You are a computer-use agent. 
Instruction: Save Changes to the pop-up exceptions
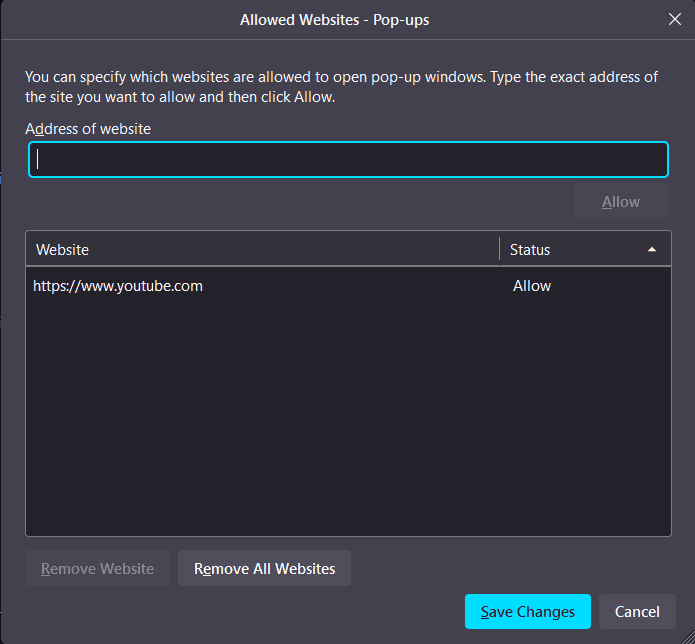(527, 612)
